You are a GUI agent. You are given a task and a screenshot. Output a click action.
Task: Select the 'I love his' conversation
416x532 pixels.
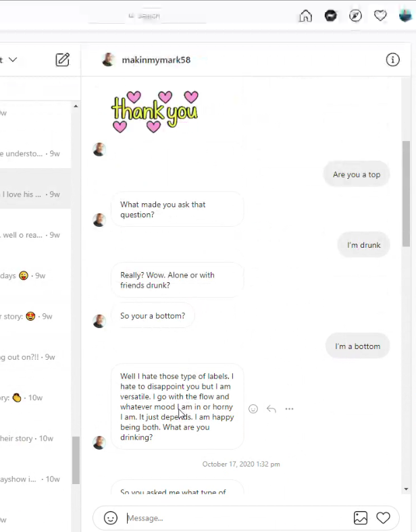point(34,194)
